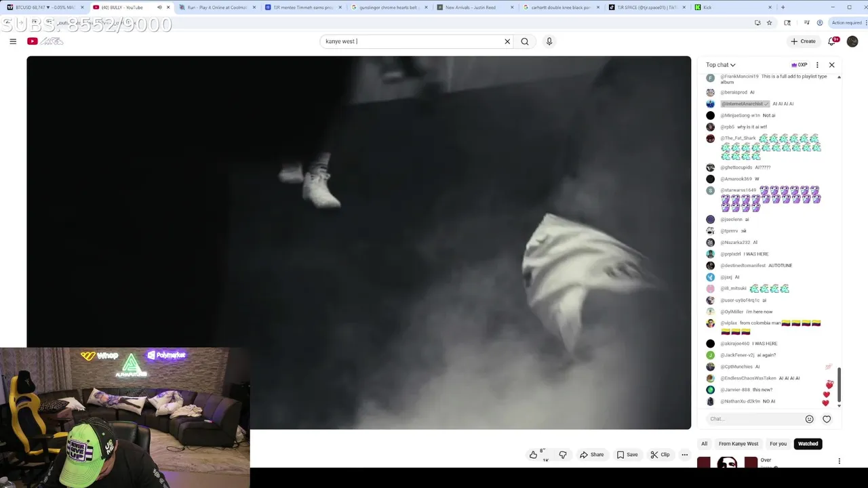Close the BULLY - YouTube tab
Screen dimensions: 868x488
coord(168,7)
